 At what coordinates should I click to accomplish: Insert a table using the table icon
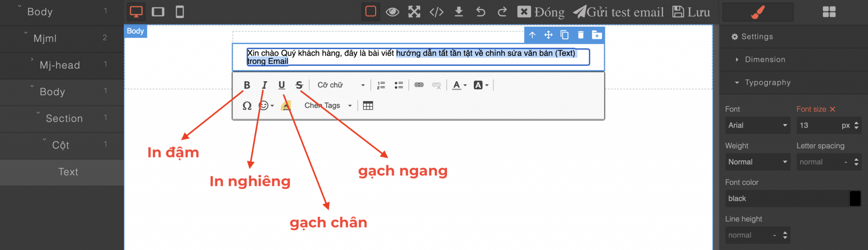[368, 106]
